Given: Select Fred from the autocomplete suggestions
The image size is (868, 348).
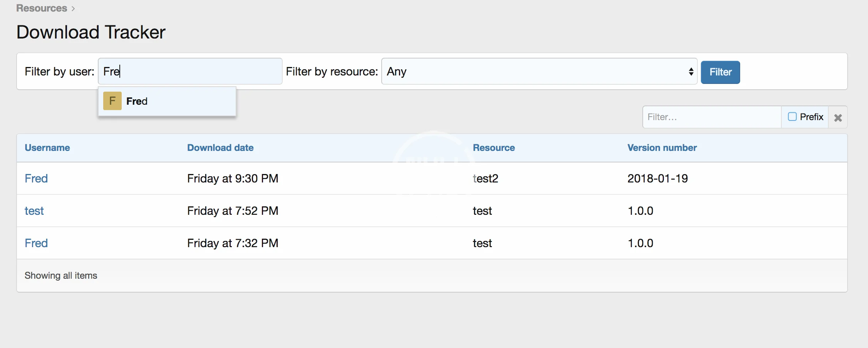Looking at the screenshot, I should [x=137, y=101].
